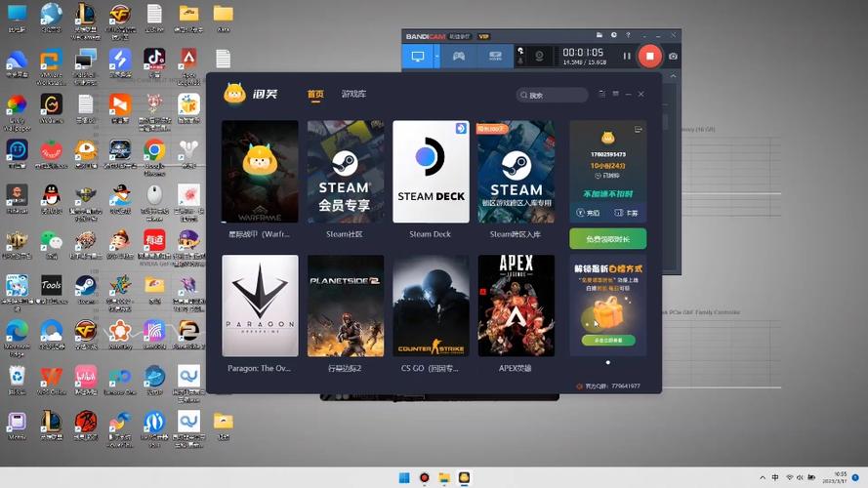
Task: Click the green button under the gift box
Action: pyautogui.click(x=608, y=341)
